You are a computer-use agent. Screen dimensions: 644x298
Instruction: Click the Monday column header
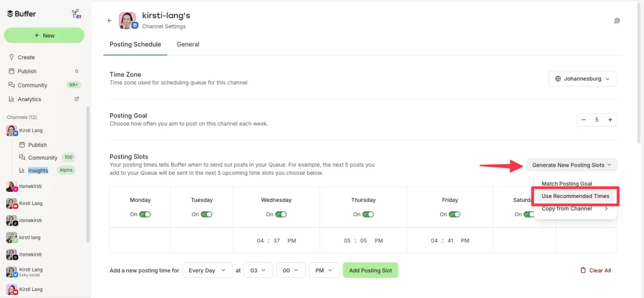(140, 201)
